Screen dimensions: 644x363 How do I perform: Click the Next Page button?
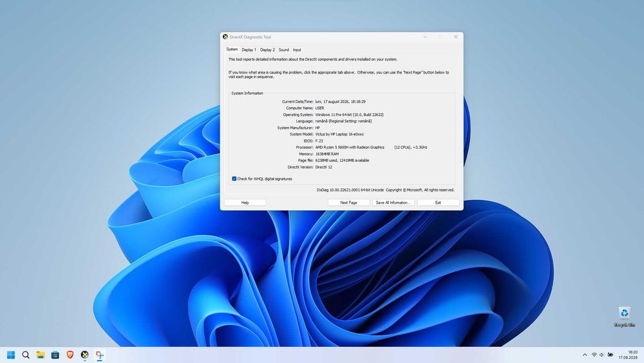348,202
